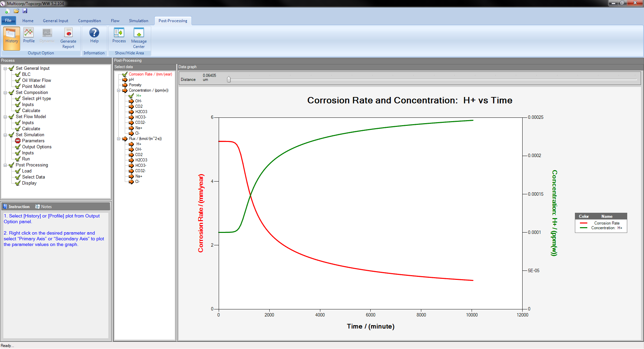Viewport: 644px width, 349px height.
Task: Switch to the Notes tab
Action: 46,206
